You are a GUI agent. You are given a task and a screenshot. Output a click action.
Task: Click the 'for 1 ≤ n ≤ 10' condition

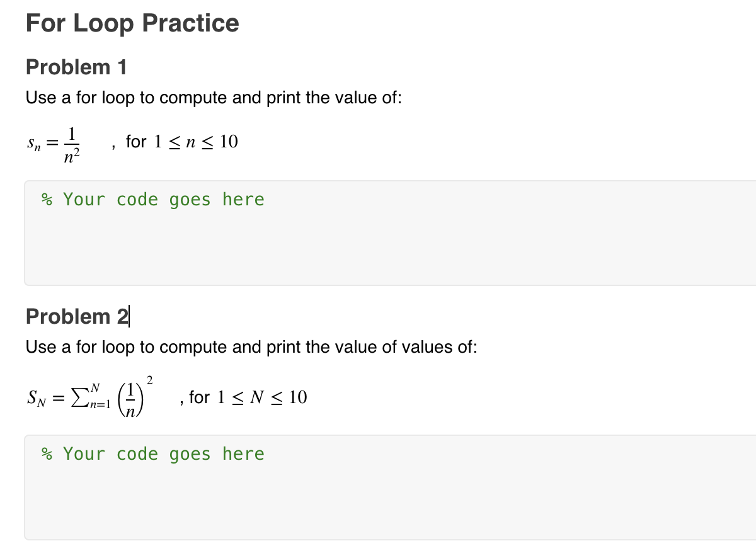[x=181, y=142]
